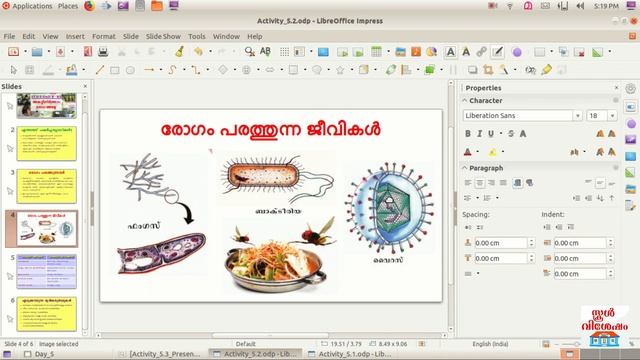The height and width of the screenshot is (360, 640).
Task: Select the Curve drawing tool
Action: (172, 70)
